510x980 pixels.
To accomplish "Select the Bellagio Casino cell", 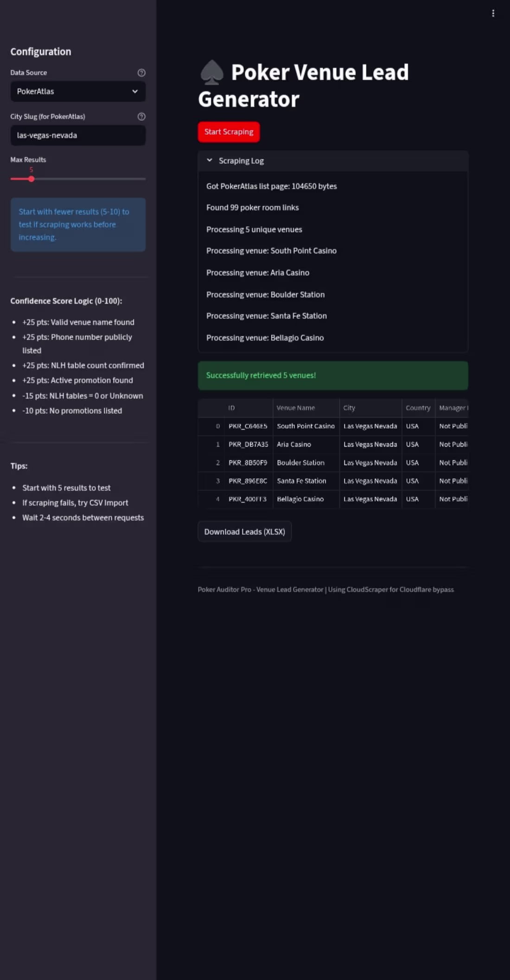I will click(x=300, y=499).
